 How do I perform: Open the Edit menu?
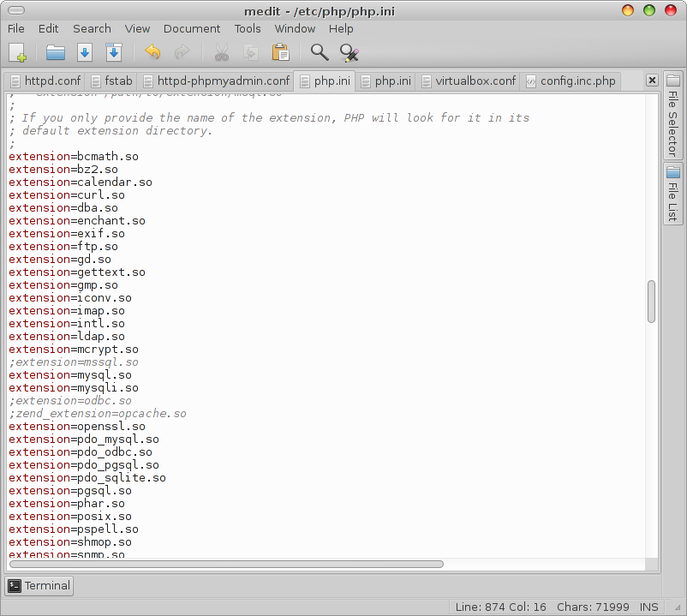48,29
